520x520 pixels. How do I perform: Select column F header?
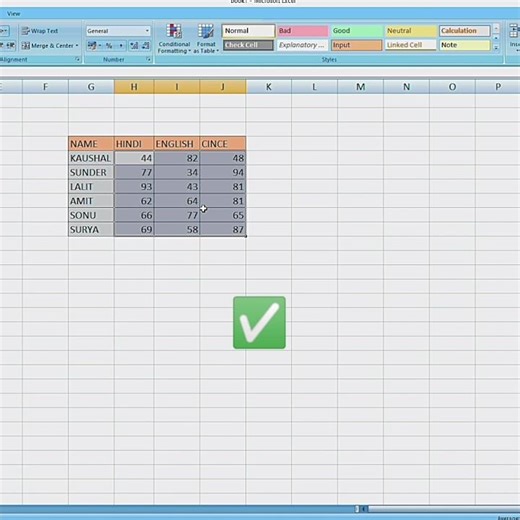[45, 87]
